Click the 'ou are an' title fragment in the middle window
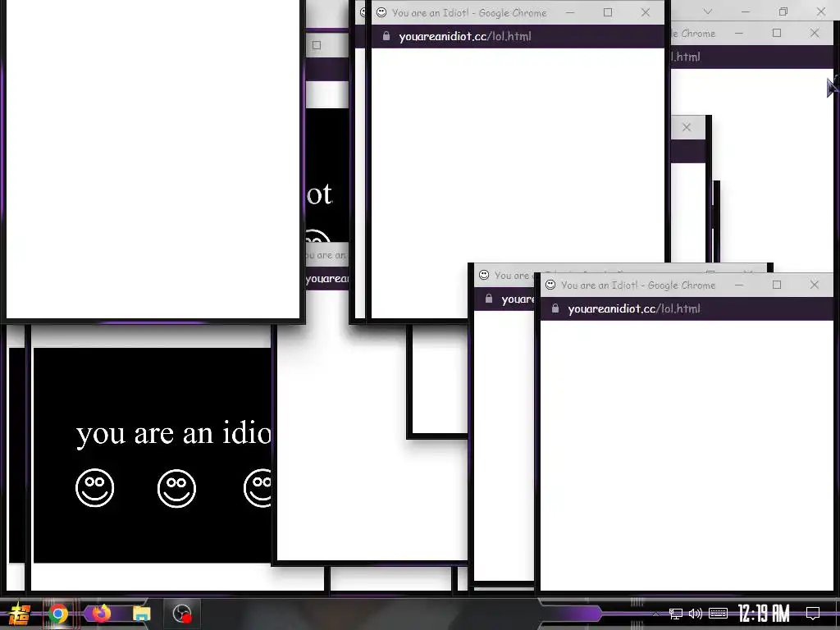 [326, 256]
